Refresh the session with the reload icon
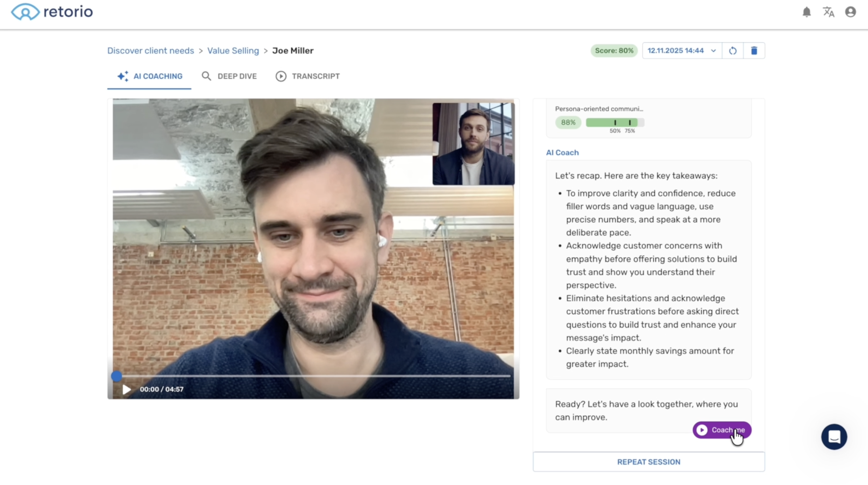This screenshot has height=485, width=868. [x=733, y=50]
